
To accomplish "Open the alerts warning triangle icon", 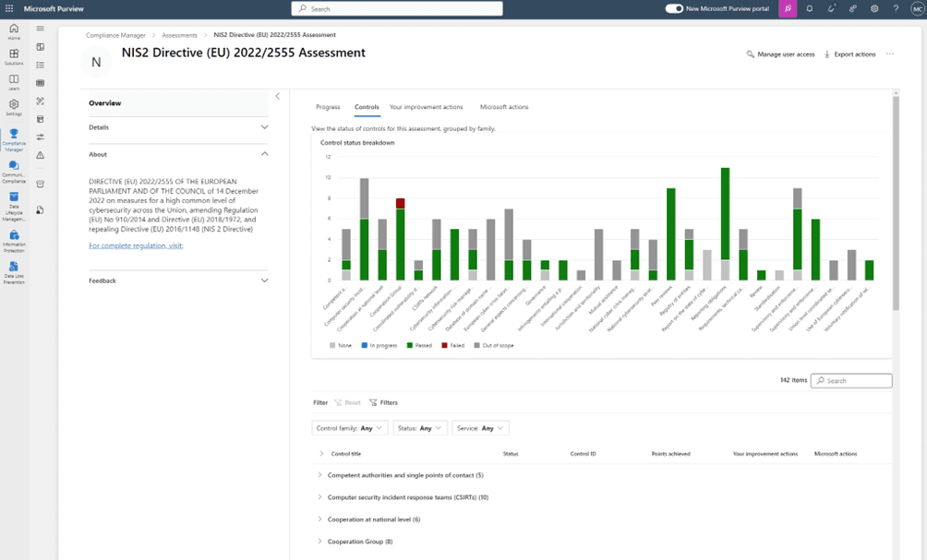I will pyautogui.click(x=41, y=155).
